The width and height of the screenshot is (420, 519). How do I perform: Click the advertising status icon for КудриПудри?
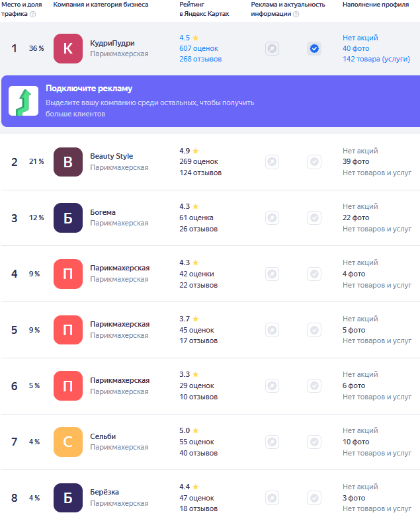pyautogui.click(x=272, y=49)
